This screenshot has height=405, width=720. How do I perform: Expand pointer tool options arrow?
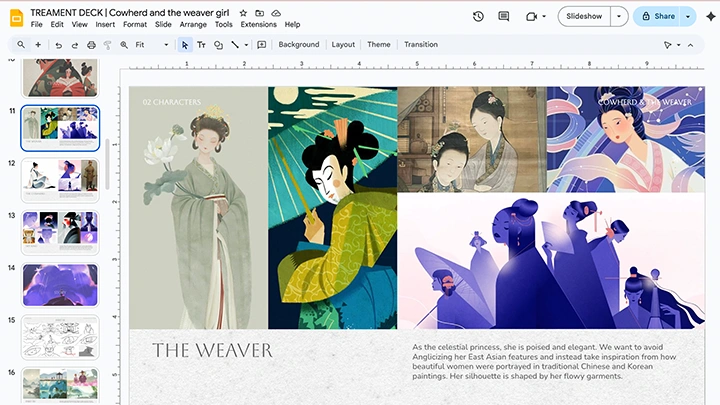[679, 45]
